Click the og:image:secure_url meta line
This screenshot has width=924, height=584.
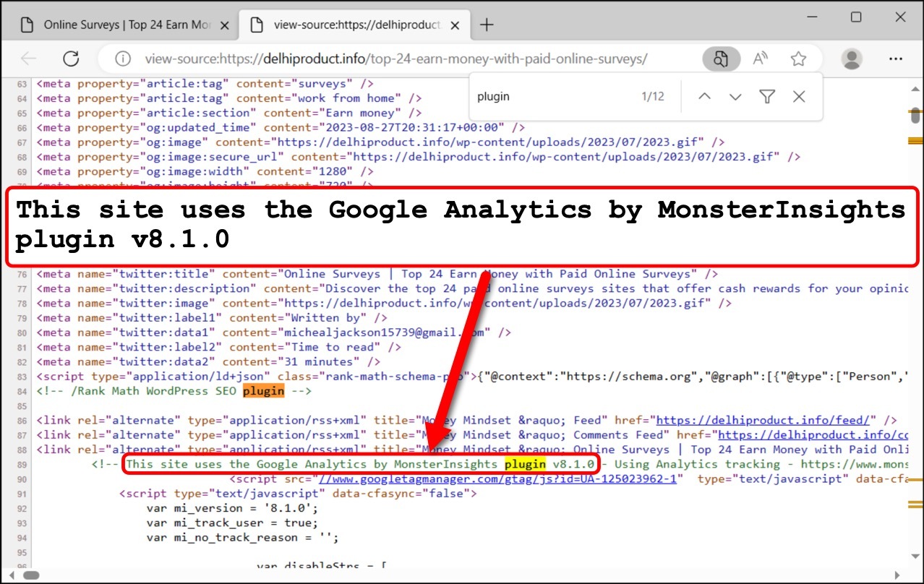pyautogui.click(x=419, y=157)
